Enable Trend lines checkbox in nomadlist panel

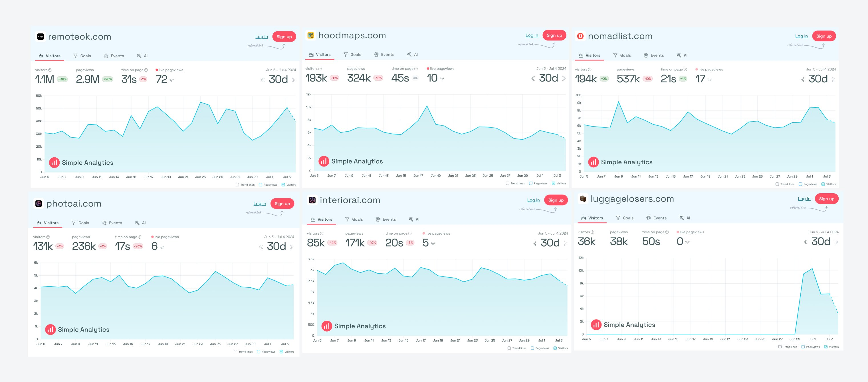[777, 184]
